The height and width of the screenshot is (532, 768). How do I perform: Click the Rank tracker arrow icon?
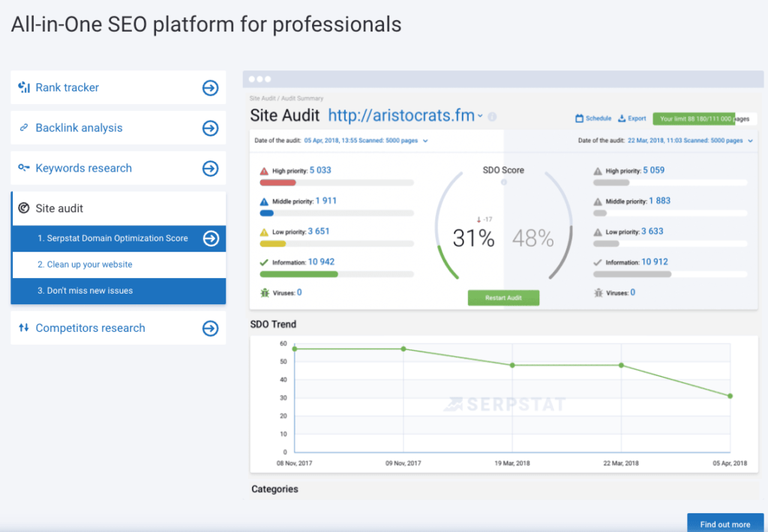click(x=210, y=88)
